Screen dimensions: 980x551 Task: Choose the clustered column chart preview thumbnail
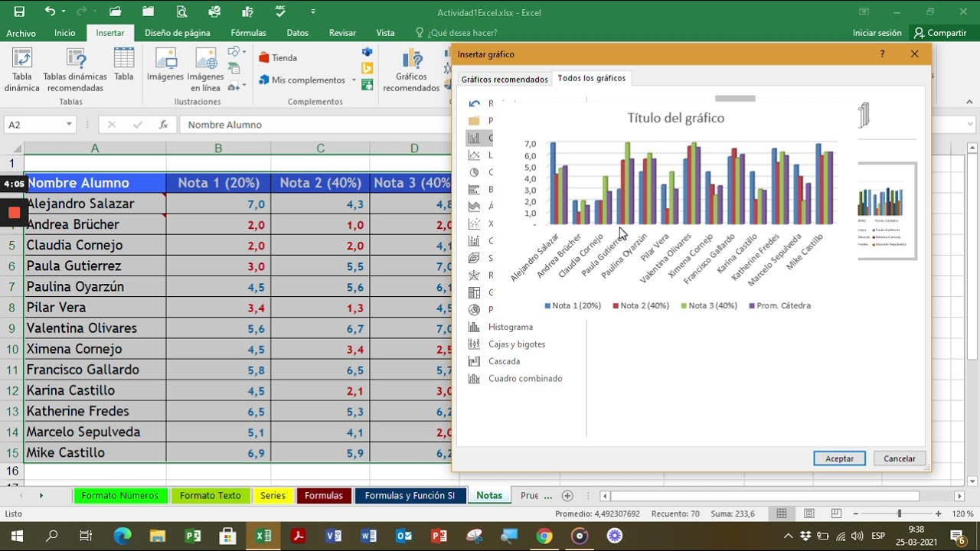click(x=887, y=211)
